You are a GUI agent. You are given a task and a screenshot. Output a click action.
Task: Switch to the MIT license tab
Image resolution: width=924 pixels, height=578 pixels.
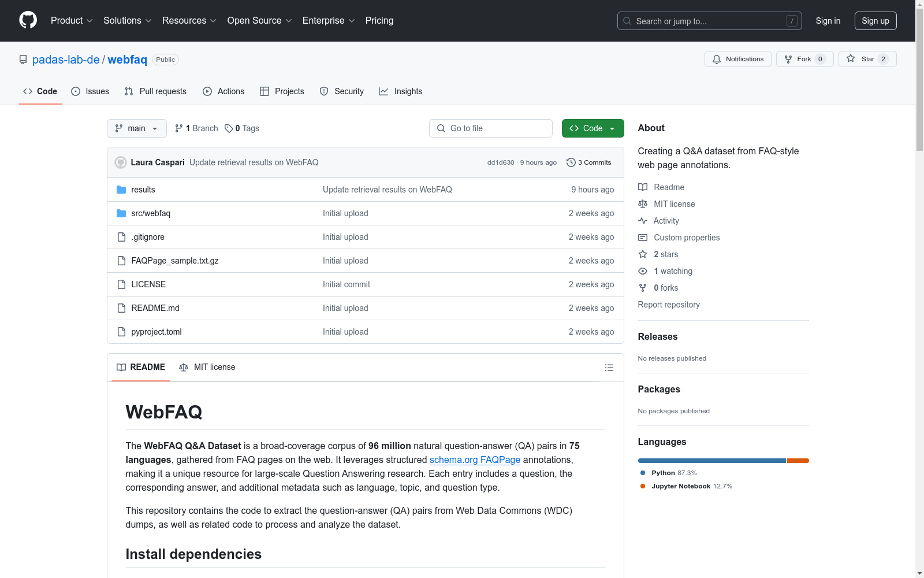(x=207, y=367)
